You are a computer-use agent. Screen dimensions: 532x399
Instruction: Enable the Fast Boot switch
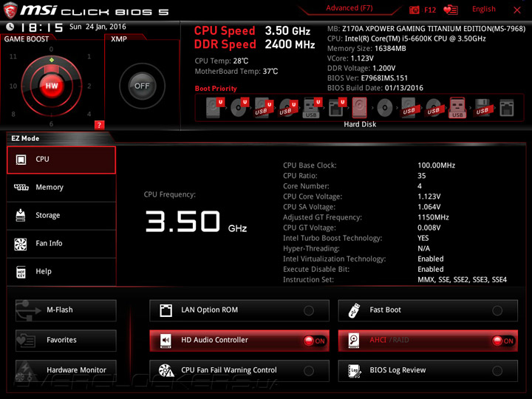(x=497, y=310)
